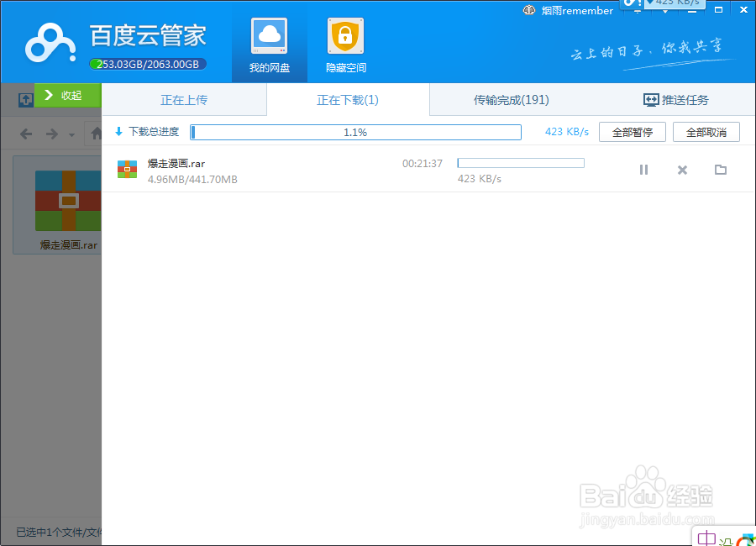Click the 全部取消 button

pyautogui.click(x=706, y=132)
